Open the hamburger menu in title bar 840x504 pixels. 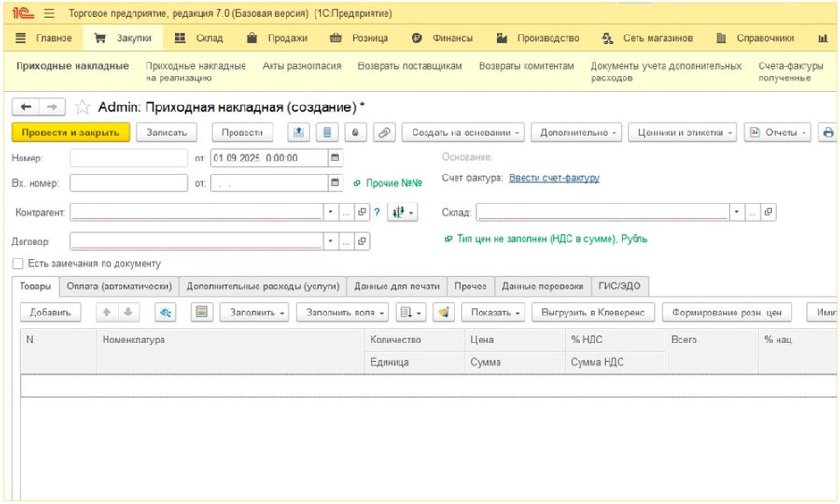[49, 13]
